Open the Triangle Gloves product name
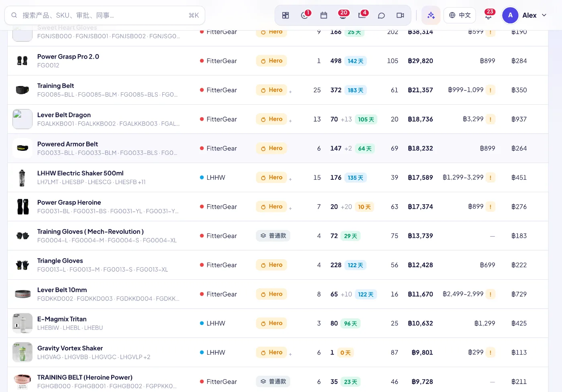The image size is (562, 392). (x=60, y=261)
